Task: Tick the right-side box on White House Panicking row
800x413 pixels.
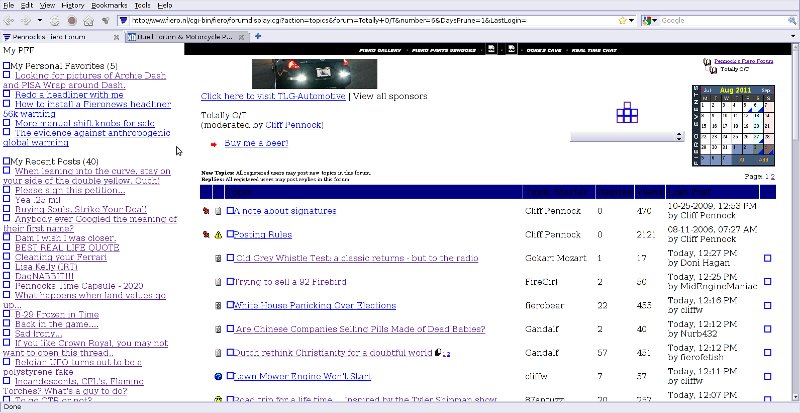Action: (x=767, y=306)
